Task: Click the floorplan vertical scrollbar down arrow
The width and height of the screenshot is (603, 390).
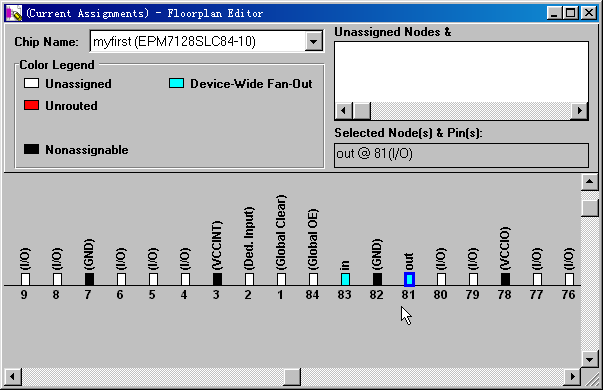Action: point(590,360)
